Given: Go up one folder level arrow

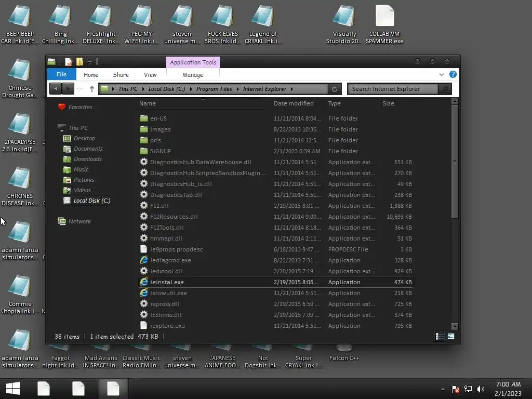Looking at the screenshot, I should click(x=92, y=89).
